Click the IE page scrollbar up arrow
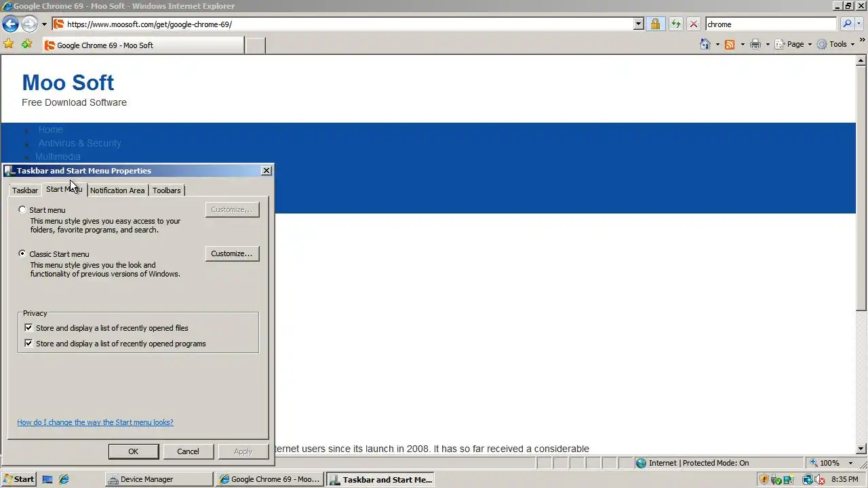The height and width of the screenshot is (488, 868). click(861, 60)
